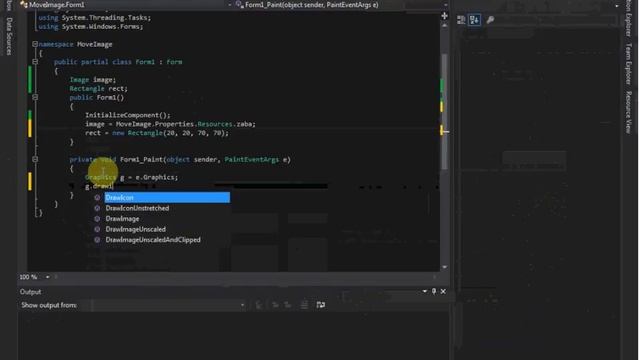Click the Resources.zaba assignment line
Screen dimensions: 640x360
(x=170, y=124)
